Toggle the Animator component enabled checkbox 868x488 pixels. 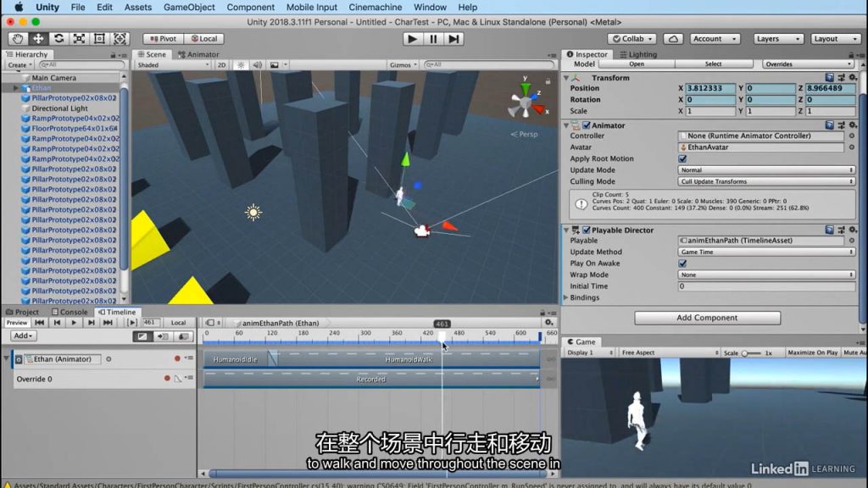587,125
